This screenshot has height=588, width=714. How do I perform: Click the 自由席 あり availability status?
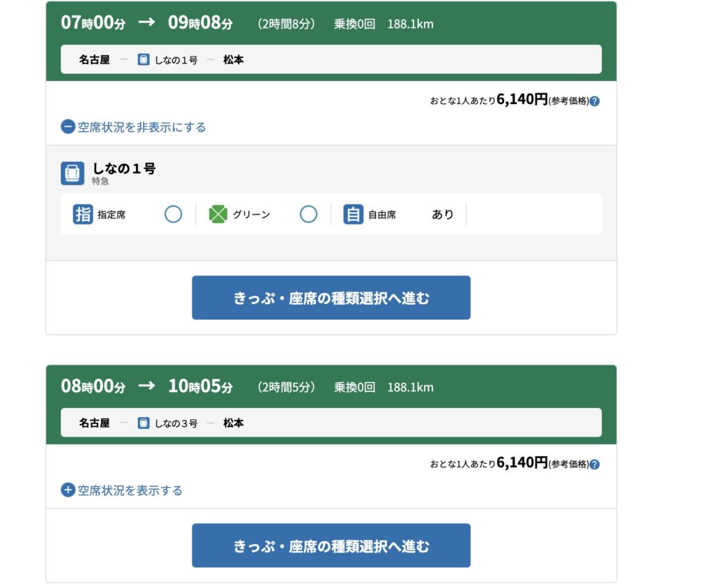click(442, 215)
